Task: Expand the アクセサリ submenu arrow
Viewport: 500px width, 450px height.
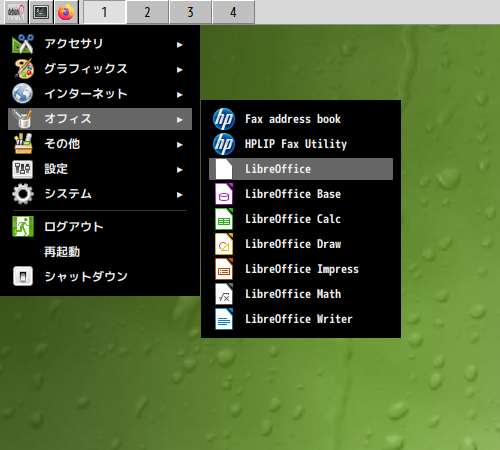Action: coord(180,45)
